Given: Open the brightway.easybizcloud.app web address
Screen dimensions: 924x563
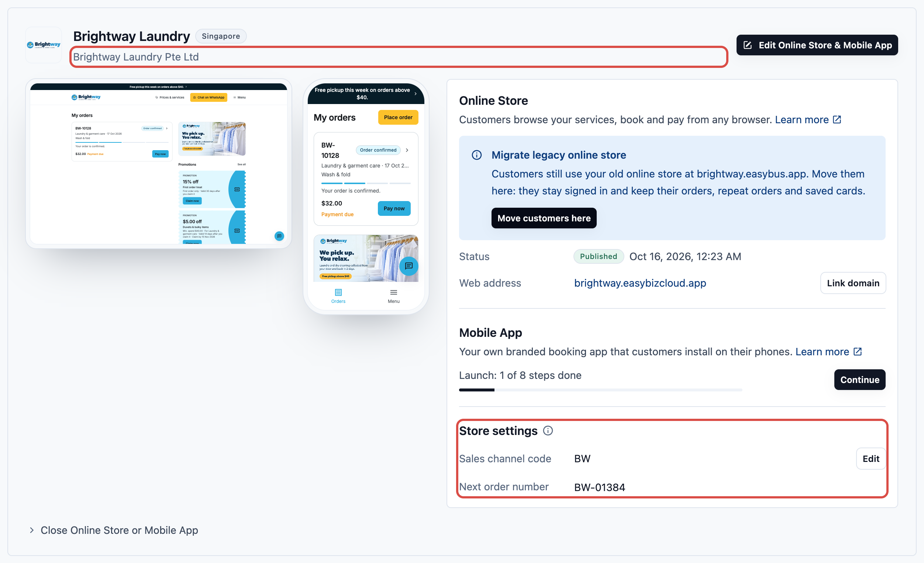Looking at the screenshot, I should pyautogui.click(x=640, y=283).
